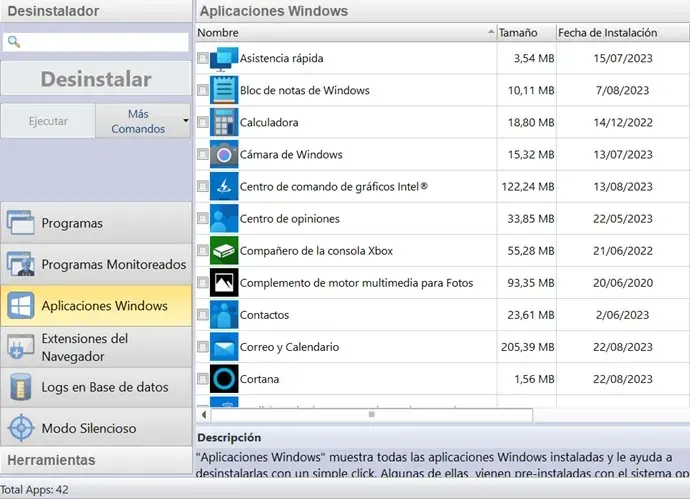
Task: Click the magnifier icon in search box
Action: pyautogui.click(x=14, y=42)
